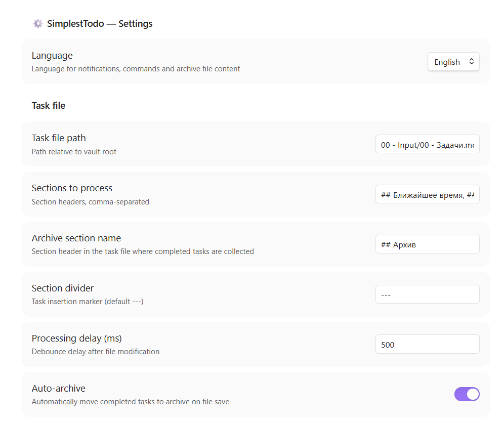This screenshot has height=424, width=504.
Task: Click 'Language for notifications, commands' description
Action: 136,69
